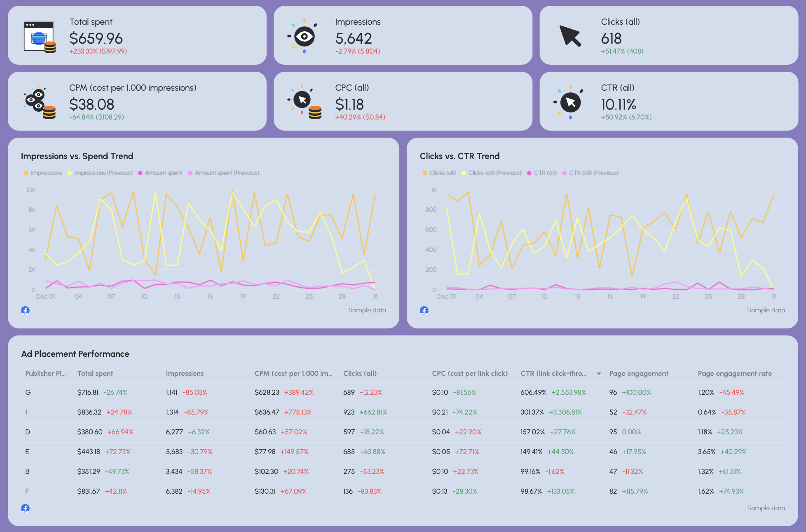Click the Facebook icon below Ad Placement table
The width and height of the screenshot is (806, 532).
click(x=26, y=508)
